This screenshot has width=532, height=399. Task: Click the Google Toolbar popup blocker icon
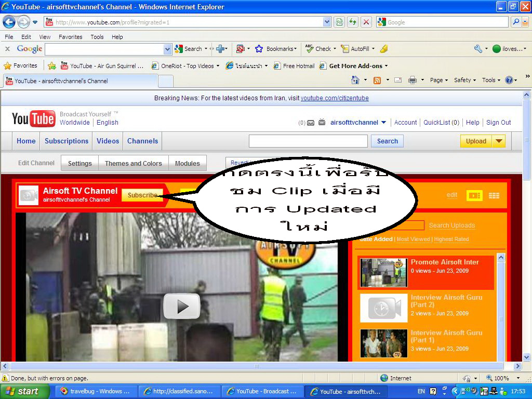click(x=240, y=49)
